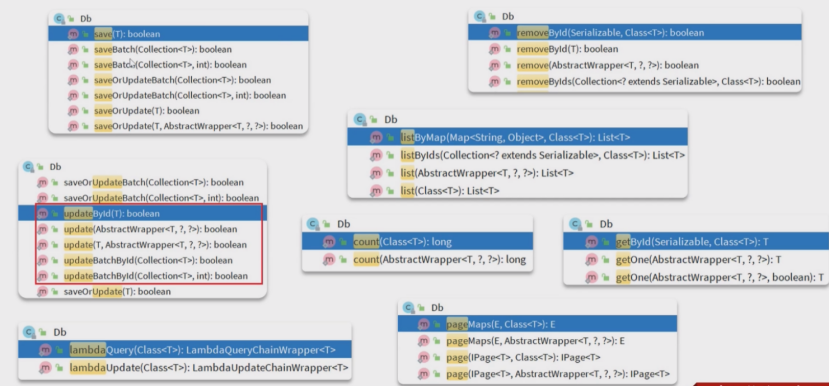Click the Db class icon above removeById rows
The image size is (829, 387).
pos(480,16)
